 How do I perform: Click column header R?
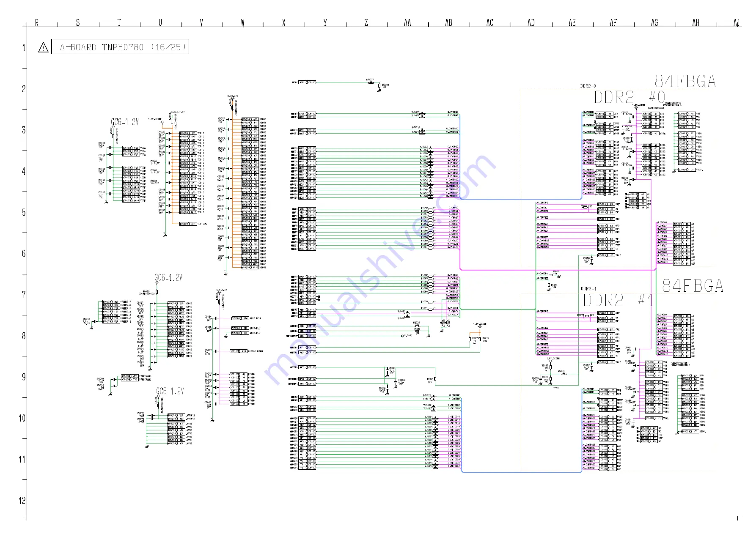pos(37,22)
